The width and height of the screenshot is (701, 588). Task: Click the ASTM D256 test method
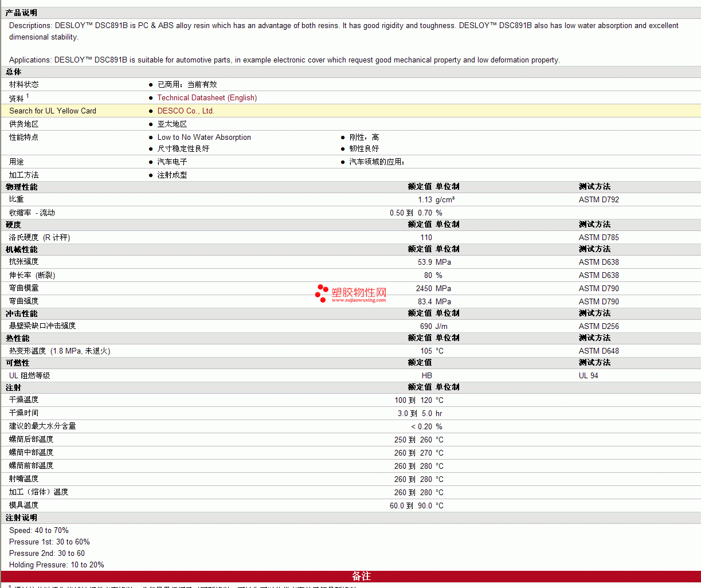[599, 327]
